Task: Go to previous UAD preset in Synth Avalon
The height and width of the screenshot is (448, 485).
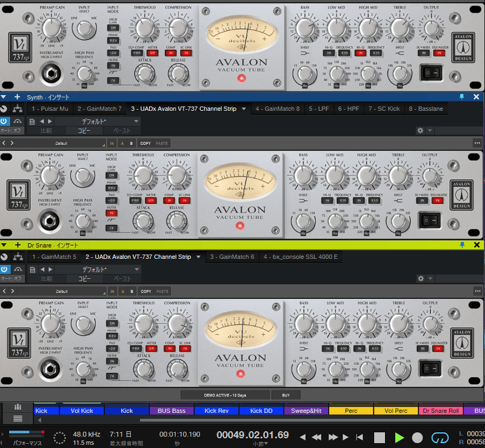Action: [x=4, y=143]
